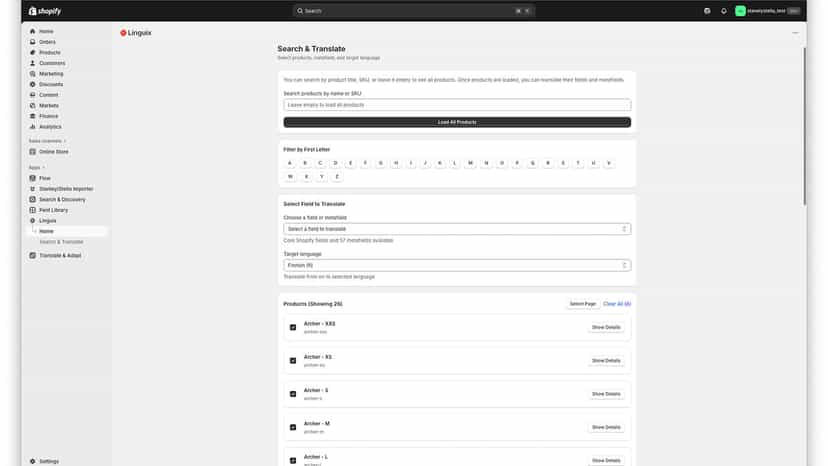The width and height of the screenshot is (828, 466).
Task: Click the Online Store icon
Action: (x=33, y=152)
